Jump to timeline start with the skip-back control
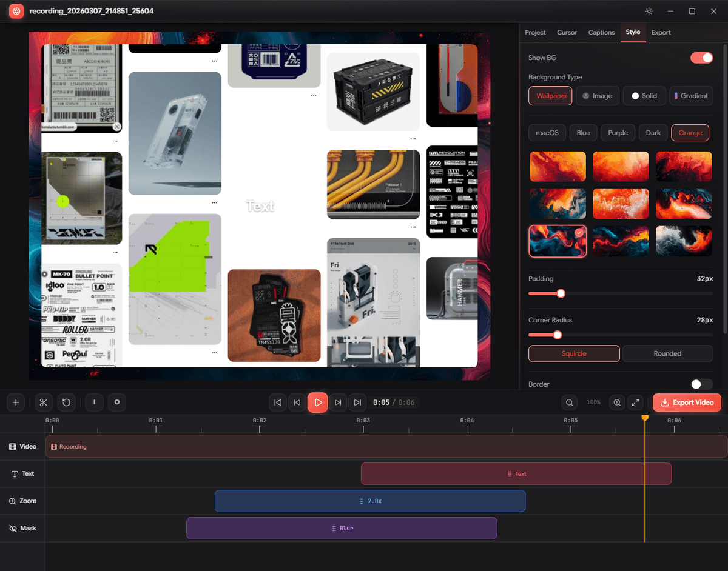 277,402
